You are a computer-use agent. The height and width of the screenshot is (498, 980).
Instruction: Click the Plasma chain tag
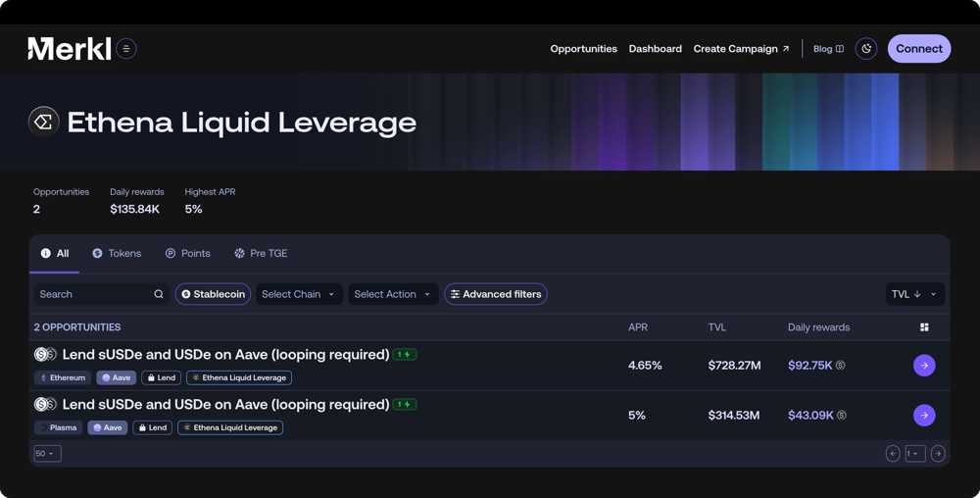(x=58, y=428)
